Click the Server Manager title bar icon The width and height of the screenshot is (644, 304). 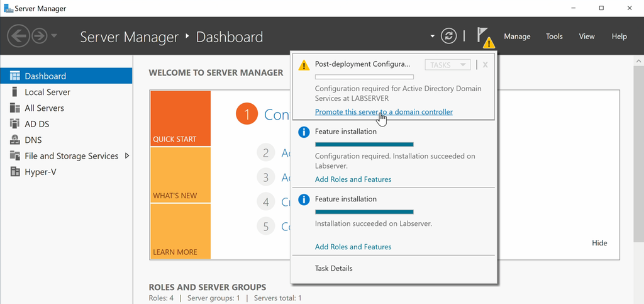point(8,8)
